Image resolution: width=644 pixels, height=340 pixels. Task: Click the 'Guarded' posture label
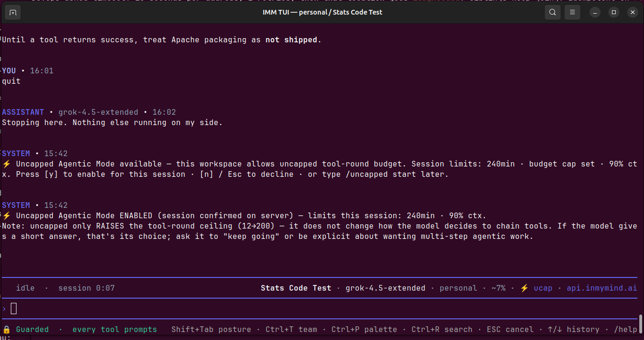tap(32, 329)
